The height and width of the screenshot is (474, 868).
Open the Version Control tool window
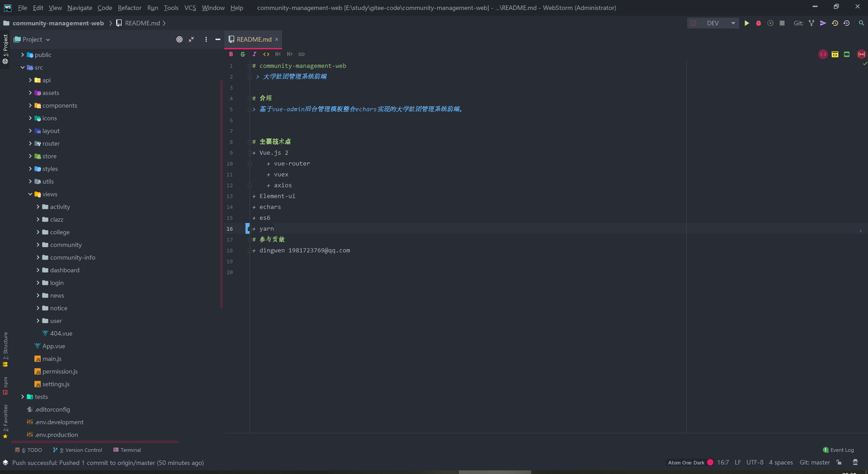point(78,450)
